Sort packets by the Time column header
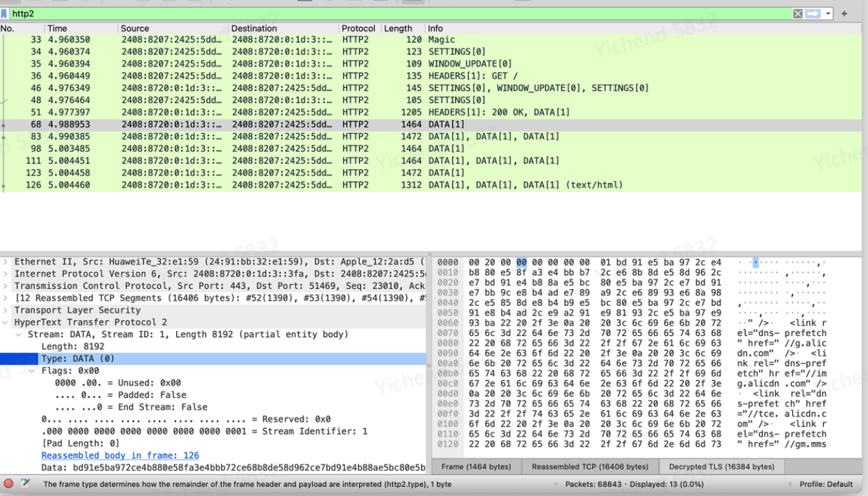 [x=80, y=28]
